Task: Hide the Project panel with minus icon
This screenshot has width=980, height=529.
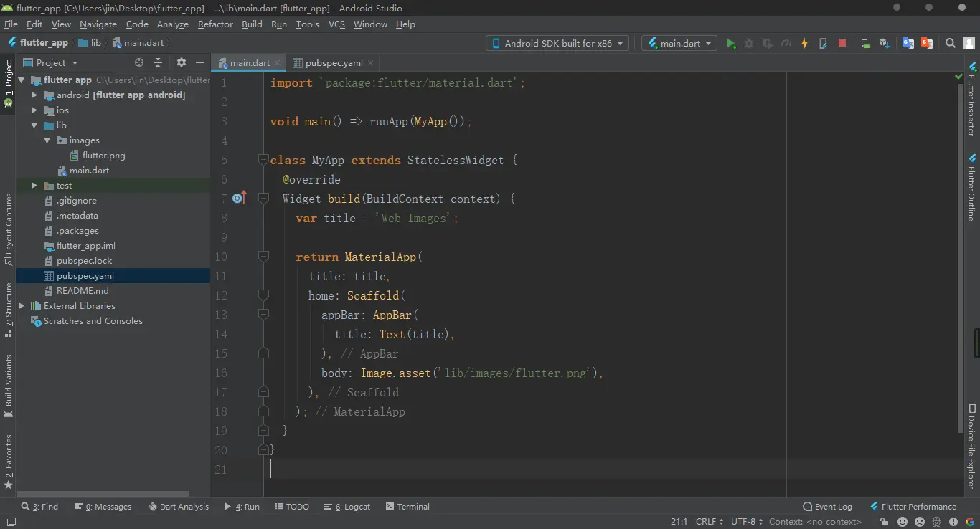Action: 200,63
